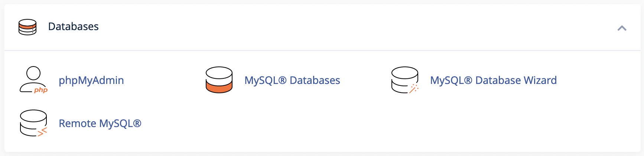
Task: Click the Remote MySQL database icon
Action: click(33, 123)
